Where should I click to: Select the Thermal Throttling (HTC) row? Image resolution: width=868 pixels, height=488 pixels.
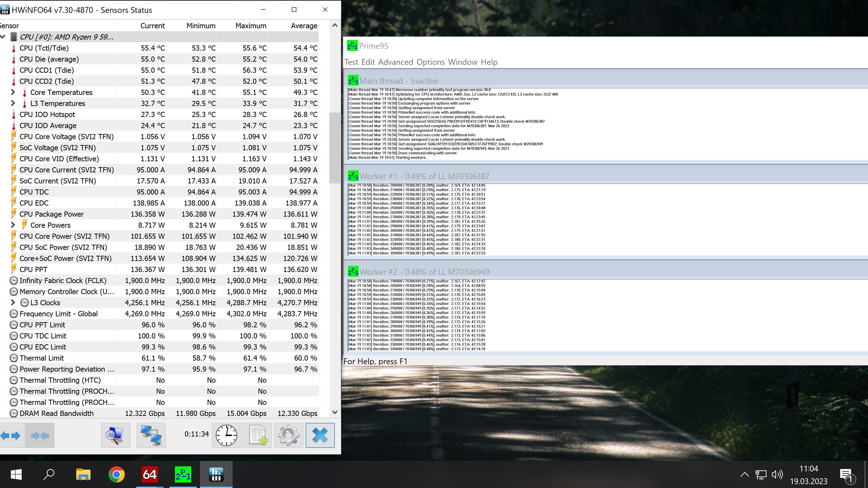[159, 380]
